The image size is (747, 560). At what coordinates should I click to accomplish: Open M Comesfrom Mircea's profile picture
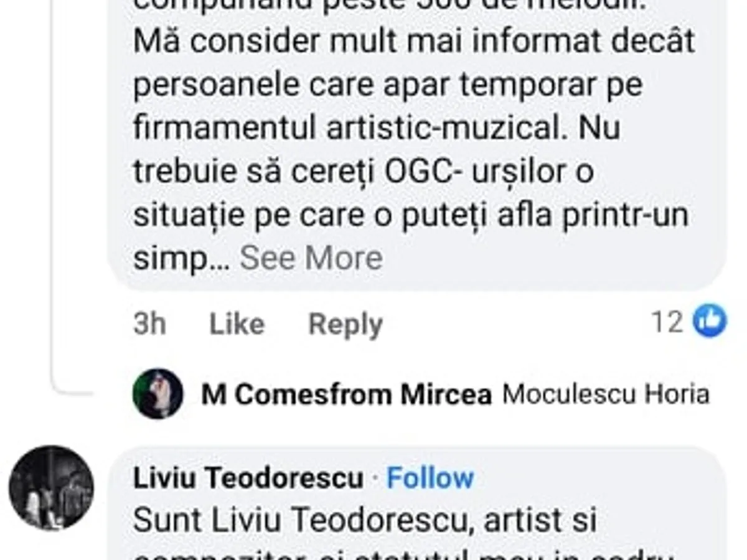[157, 393]
